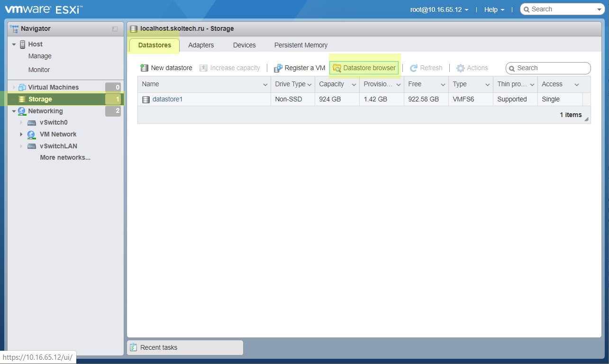Click the Networking count badge 2
The image size is (609, 364).
coord(113,111)
